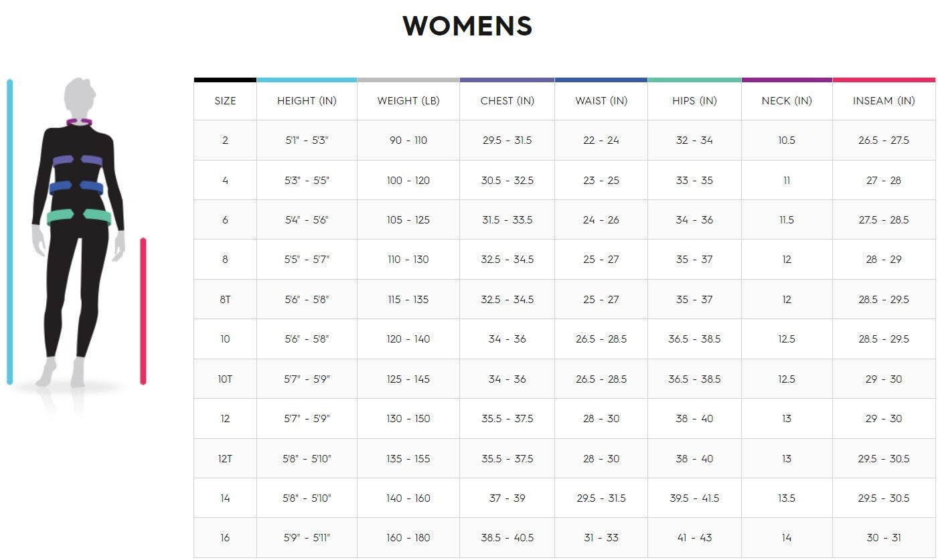Select the 30 - 31 inseam cell
The height and width of the screenshot is (560, 938).
[x=884, y=538]
